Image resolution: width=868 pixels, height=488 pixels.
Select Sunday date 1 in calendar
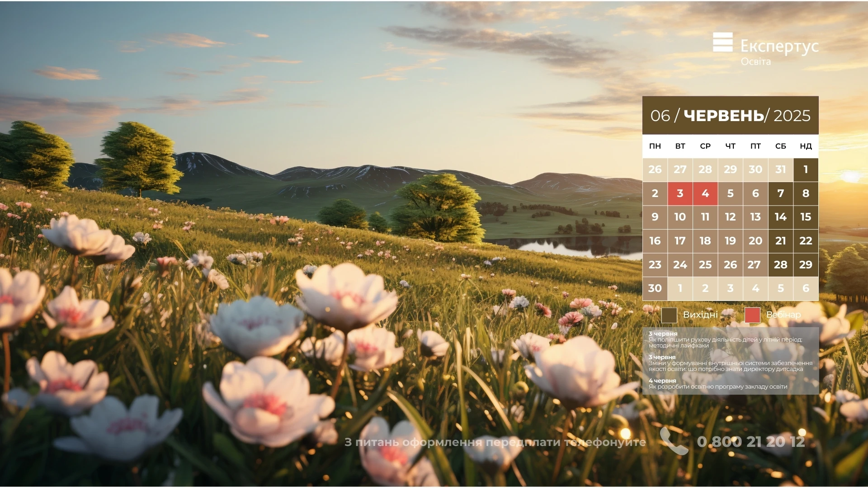coord(806,169)
